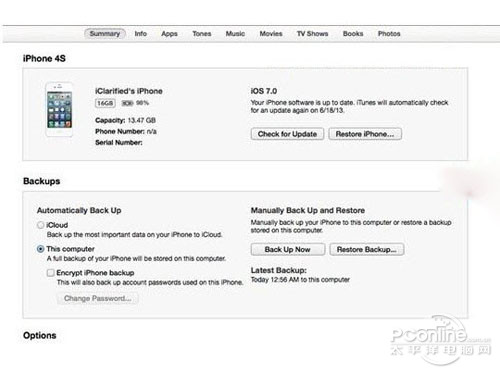Open the Summary tab
The image size is (500, 375).
click(105, 34)
